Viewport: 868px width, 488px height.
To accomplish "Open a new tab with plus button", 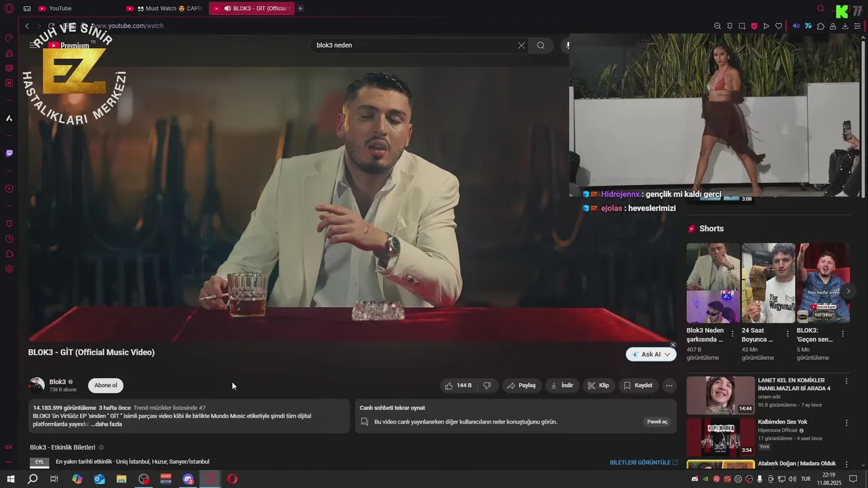I will [300, 8].
